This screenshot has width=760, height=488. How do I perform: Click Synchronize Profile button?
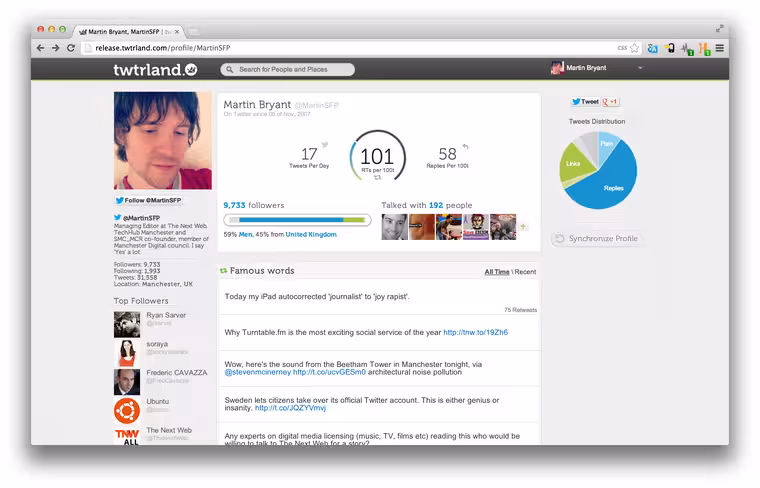pyautogui.click(x=597, y=238)
